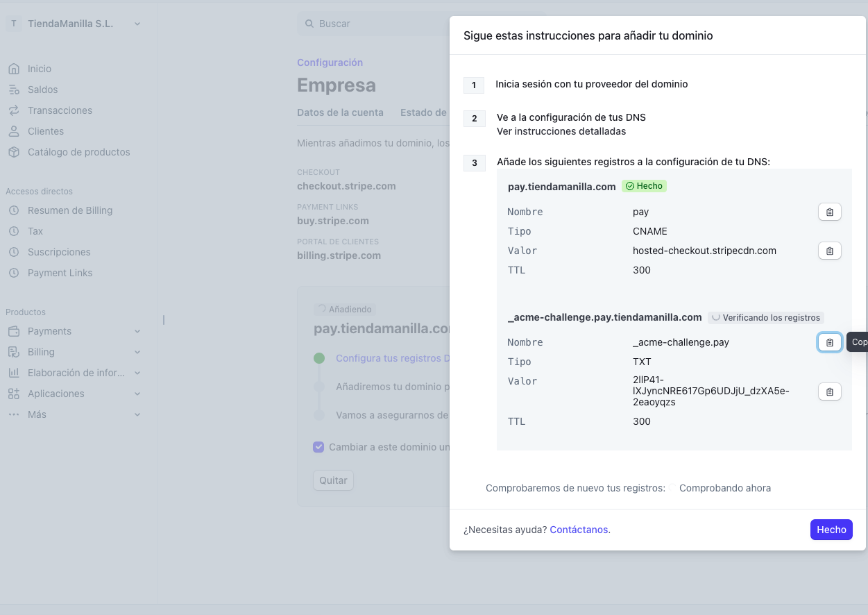Click the Billing invoice icon
Image resolution: width=868 pixels, height=615 pixels.
tap(14, 352)
